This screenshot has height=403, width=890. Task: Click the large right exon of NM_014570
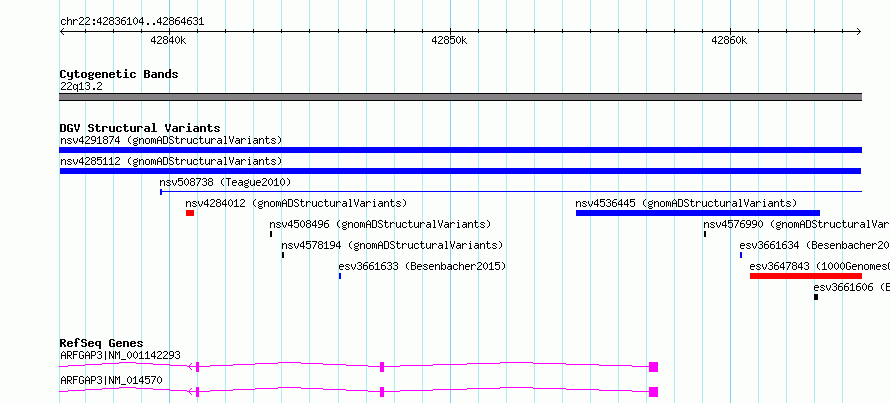653,392
